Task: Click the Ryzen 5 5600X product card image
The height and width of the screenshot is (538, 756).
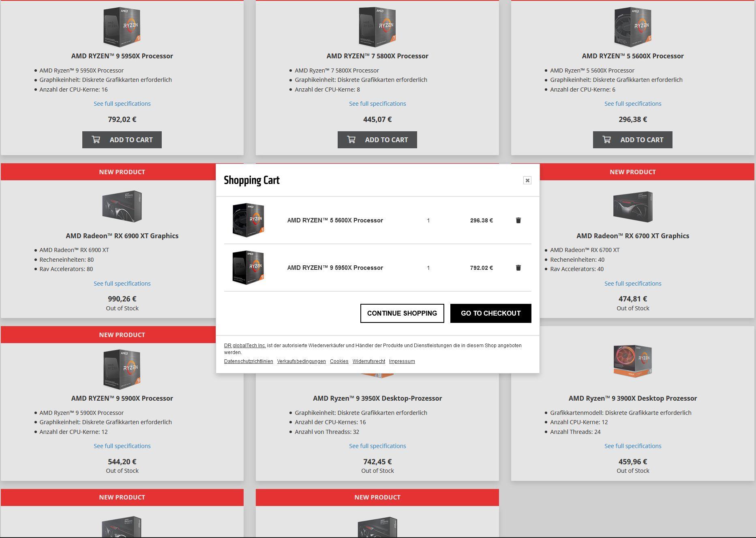Action: tap(633, 27)
